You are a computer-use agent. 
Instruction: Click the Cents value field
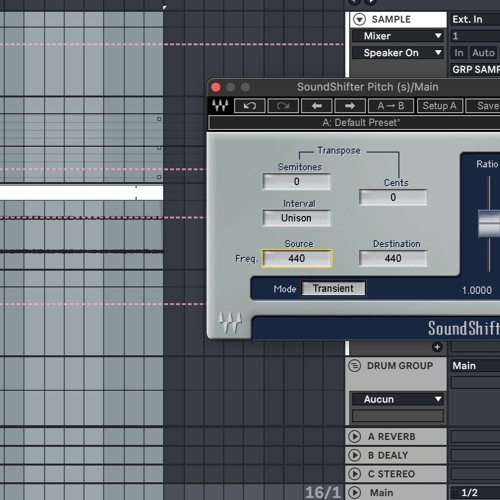[393, 197]
